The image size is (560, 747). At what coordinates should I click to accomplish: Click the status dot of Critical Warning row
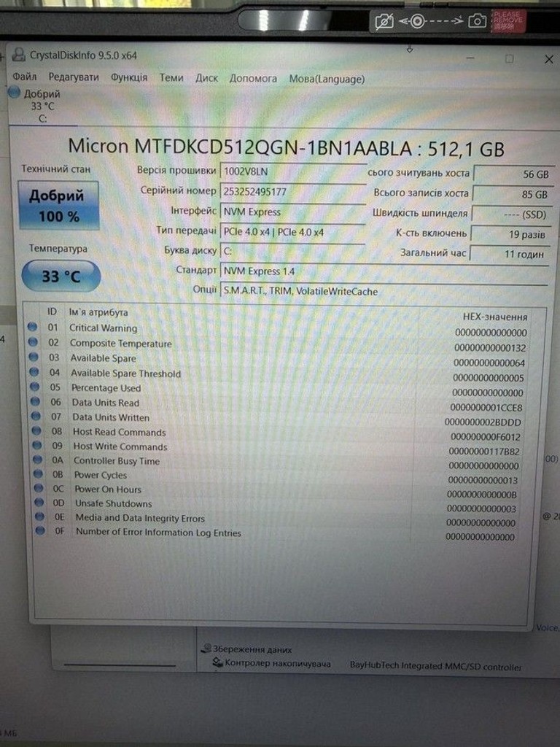click(x=32, y=327)
